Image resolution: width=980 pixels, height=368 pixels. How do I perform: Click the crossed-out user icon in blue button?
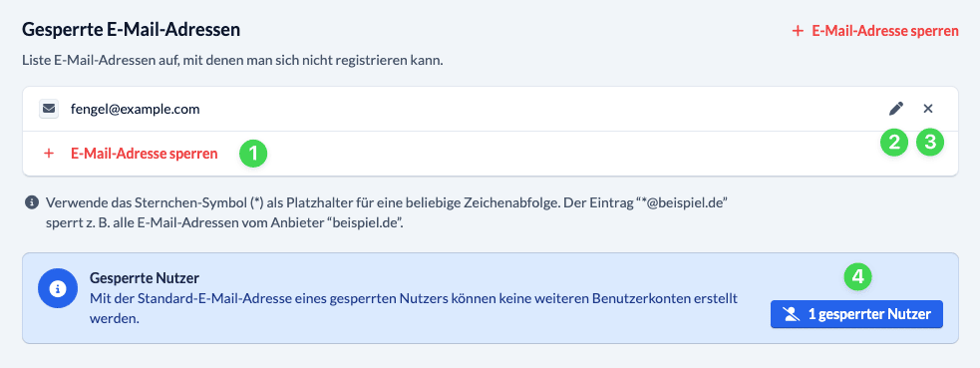pos(792,314)
